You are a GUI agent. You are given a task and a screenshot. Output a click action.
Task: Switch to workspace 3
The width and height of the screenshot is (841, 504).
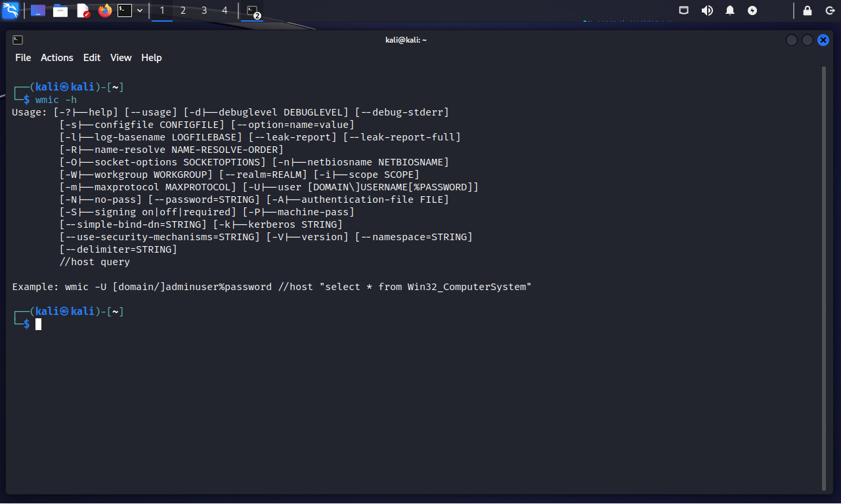click(x=204, y=10)
